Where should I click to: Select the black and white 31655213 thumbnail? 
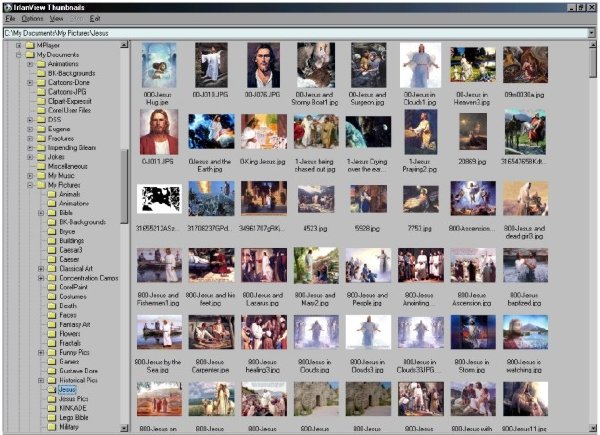159,199
